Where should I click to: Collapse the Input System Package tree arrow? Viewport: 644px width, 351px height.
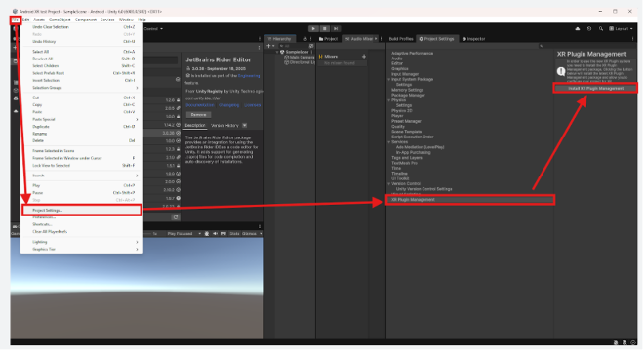click(389, 80)
